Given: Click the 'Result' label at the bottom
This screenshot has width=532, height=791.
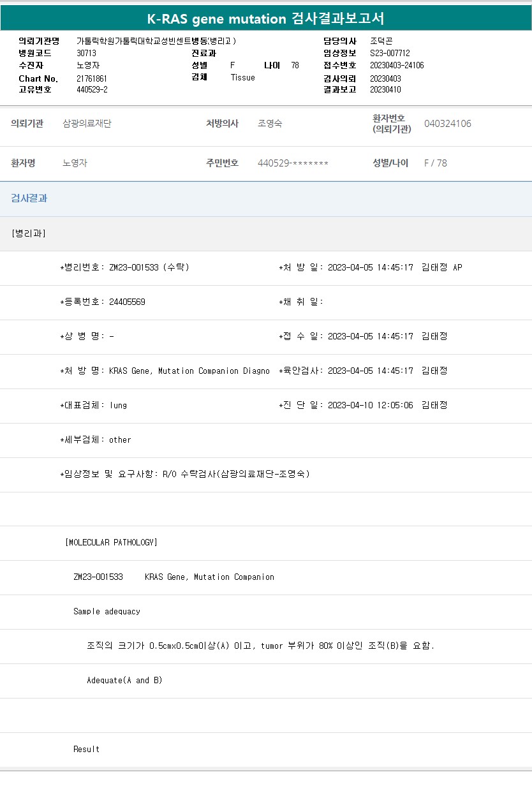Looking at the screenshot, I should click(x=86, y=749).
